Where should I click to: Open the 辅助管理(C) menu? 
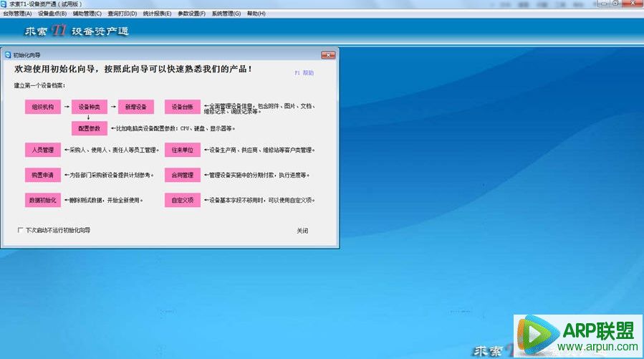tap(87, 14)
